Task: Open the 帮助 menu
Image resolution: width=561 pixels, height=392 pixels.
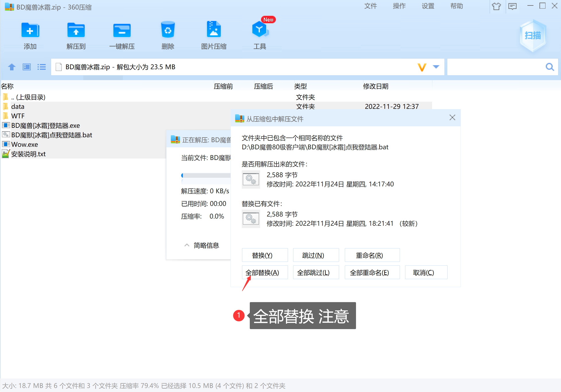Action: (457, 6)
